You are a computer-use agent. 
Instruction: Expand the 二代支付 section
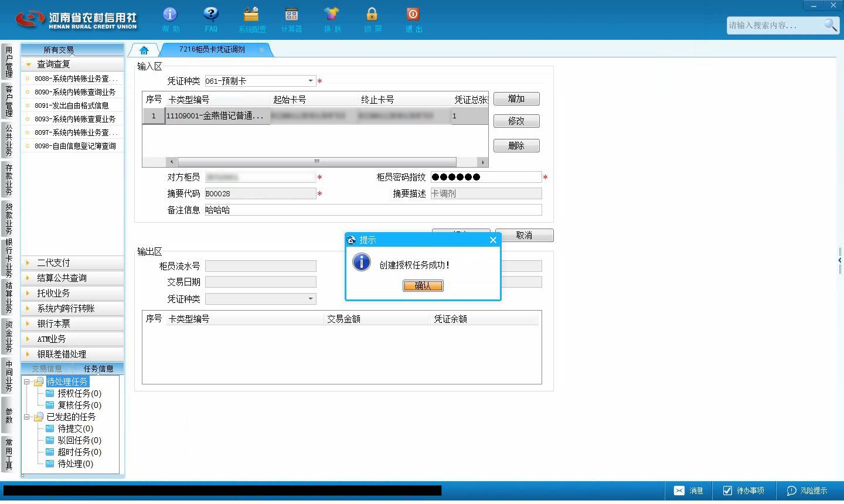[73, 263]
